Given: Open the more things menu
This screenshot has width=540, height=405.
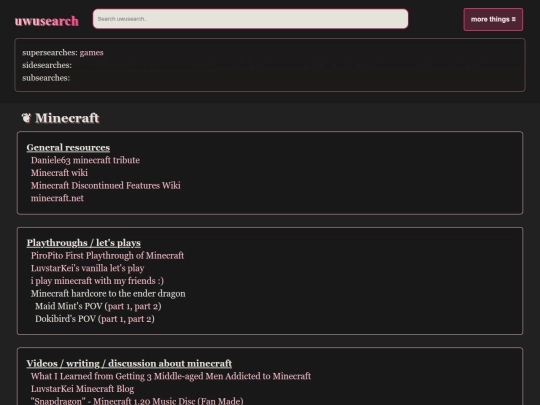Looking at the screenshot, I should (493, 19).
